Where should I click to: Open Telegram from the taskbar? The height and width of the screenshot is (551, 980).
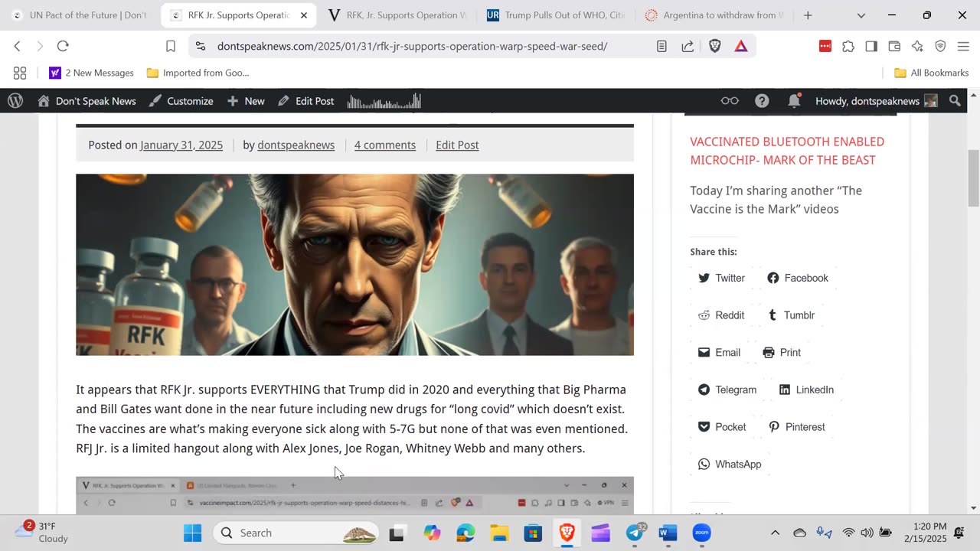point(635,533)
